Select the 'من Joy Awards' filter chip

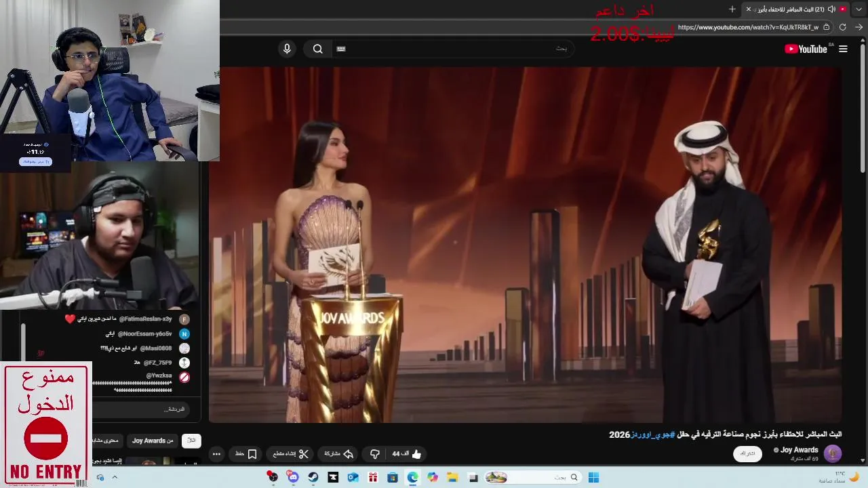pos(153,441)
